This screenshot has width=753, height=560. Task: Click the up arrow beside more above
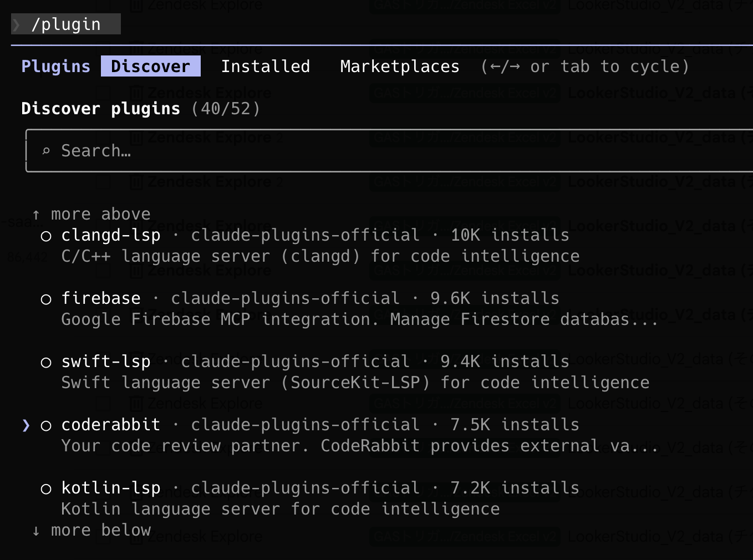coord(36,215)
